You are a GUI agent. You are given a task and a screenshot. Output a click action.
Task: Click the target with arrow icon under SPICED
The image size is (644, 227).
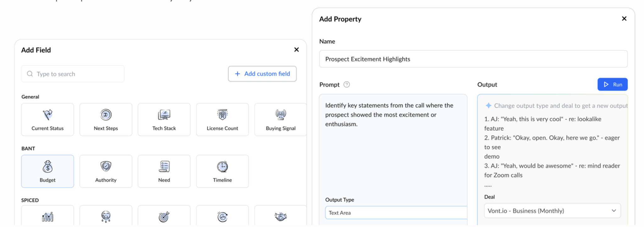(x=164, y=217)
